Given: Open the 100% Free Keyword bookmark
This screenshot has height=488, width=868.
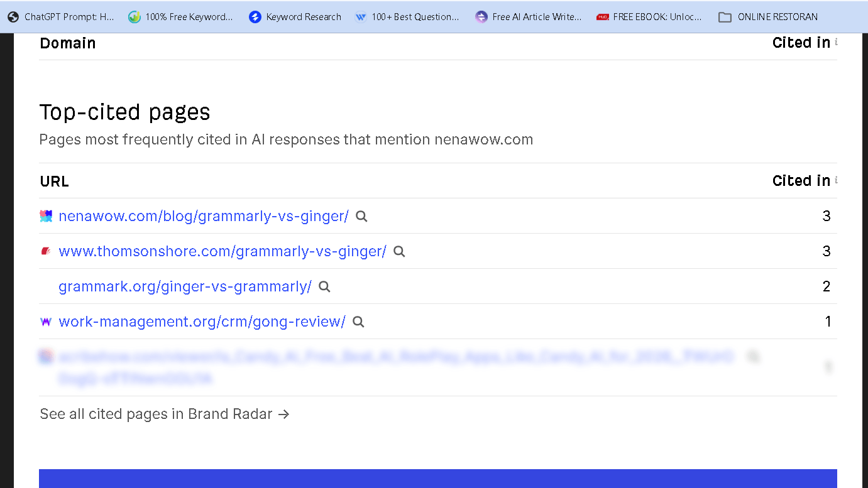Looking at the screenshot, I should [180, 17].
